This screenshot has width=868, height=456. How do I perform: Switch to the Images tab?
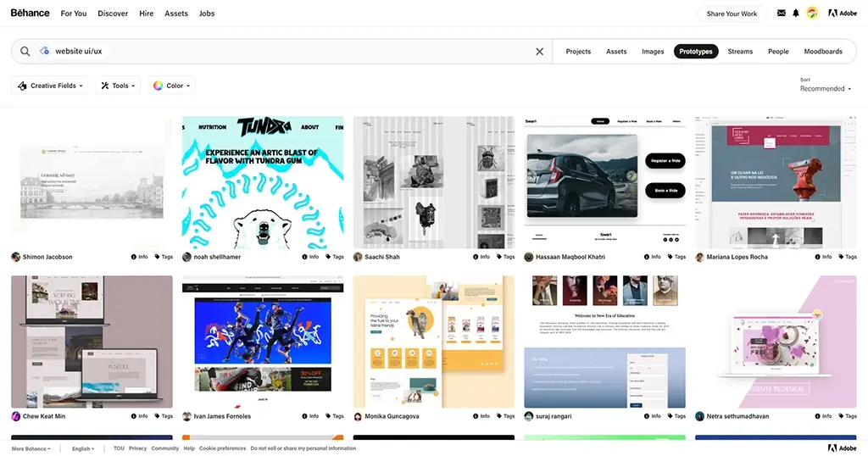653,52
